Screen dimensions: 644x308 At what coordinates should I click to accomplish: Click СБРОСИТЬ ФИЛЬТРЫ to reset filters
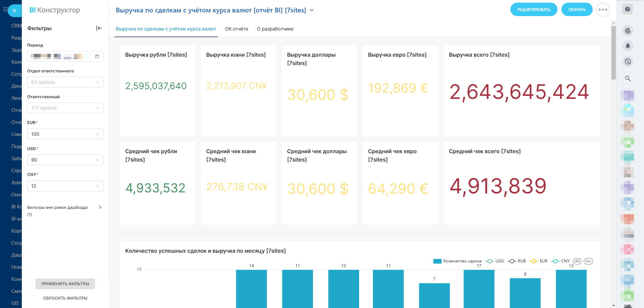click(65, 298)
